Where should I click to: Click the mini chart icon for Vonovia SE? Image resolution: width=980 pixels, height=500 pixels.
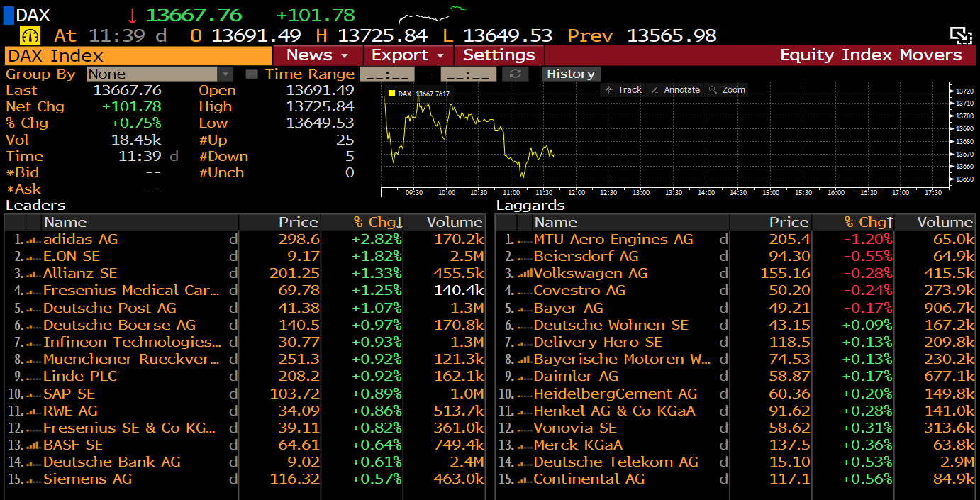click(525, 429)
